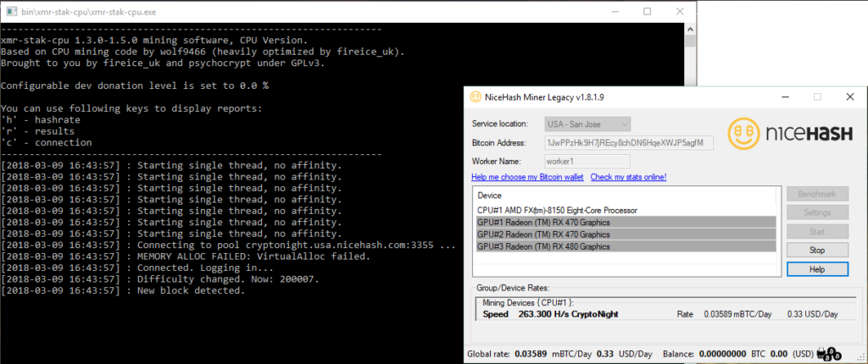
Task: Click the Difficulty changed console line
Action: pyautogui.click(x=160, y=279)
